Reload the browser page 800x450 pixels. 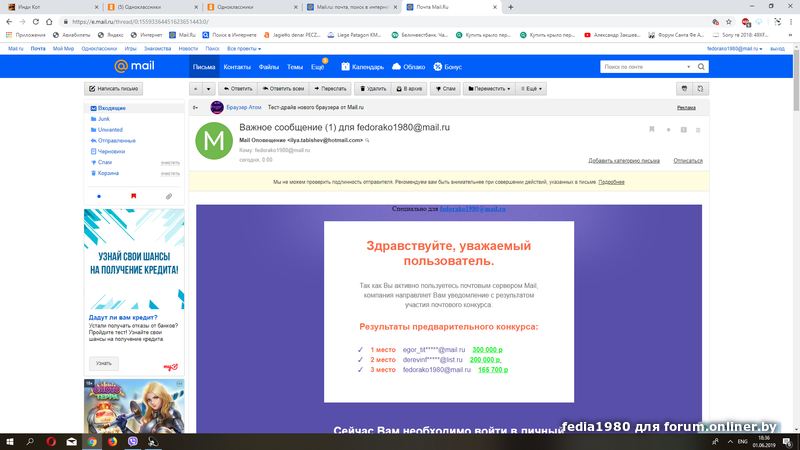click(x=36, y=21)
